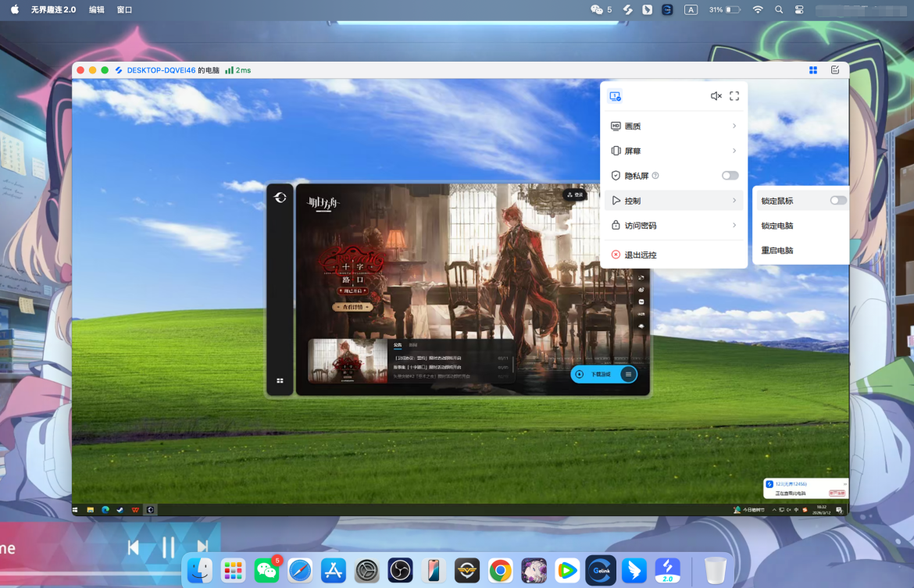Open Google Chrome in the Dock
Viewport: 914px width, 588px height.
point(501,571)
